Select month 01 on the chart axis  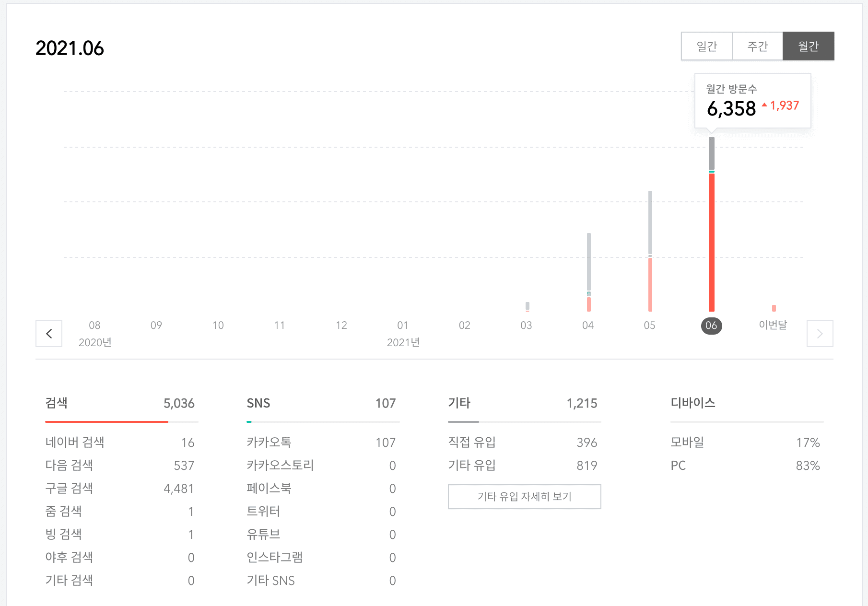(x=403, y=326)
